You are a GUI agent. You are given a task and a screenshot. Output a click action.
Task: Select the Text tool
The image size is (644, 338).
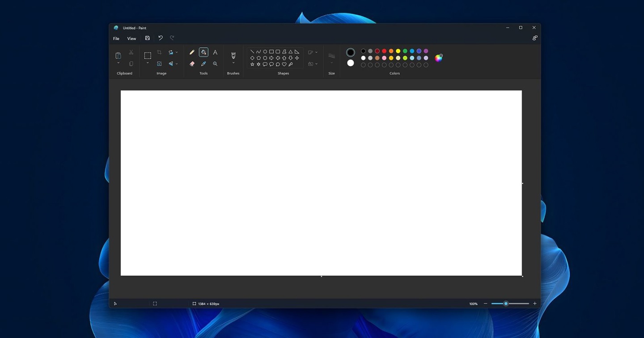click(215, 52)
